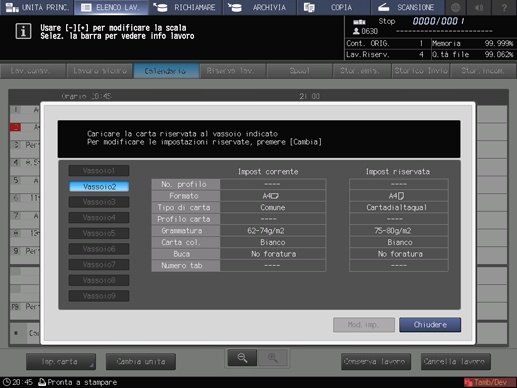Screen dimensions: 517x388
Task: Open the ARCHIVIA store function
Action: (x=260, y=7)
